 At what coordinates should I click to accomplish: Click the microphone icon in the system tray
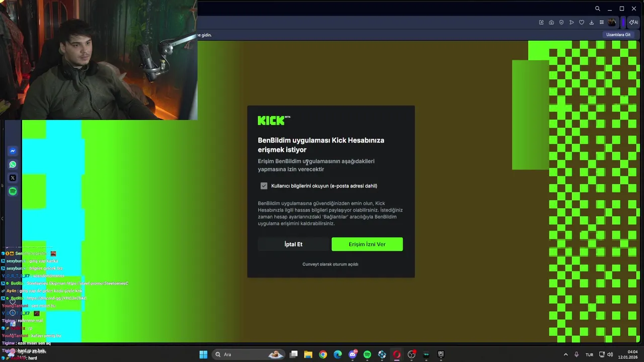point(577,354)
